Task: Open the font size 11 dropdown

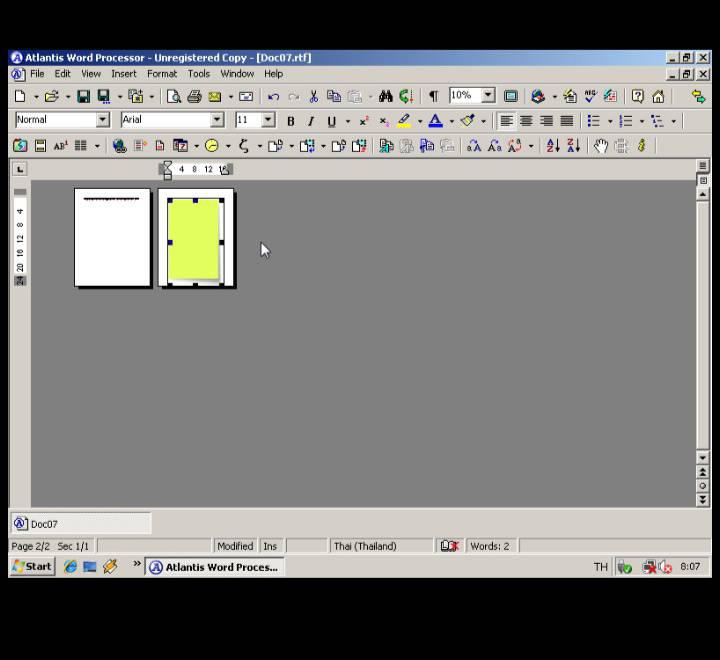Action: coord(268,120)
